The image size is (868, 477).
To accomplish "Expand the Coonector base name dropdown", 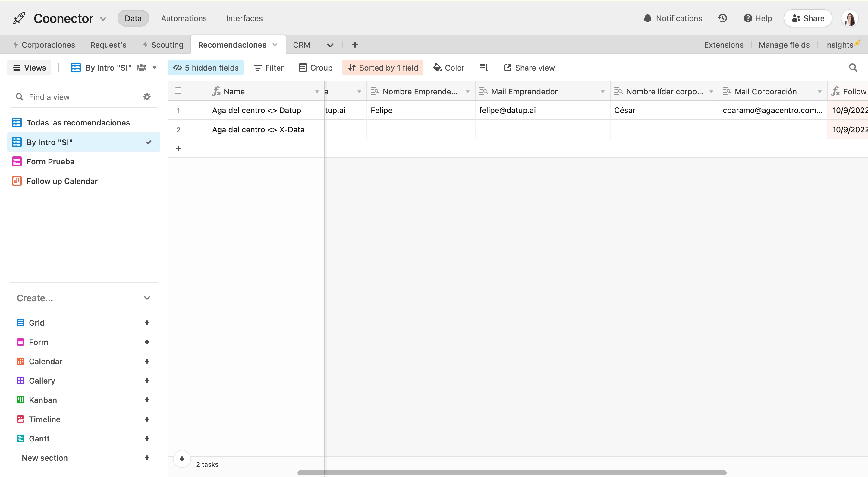I will (103, 19).
